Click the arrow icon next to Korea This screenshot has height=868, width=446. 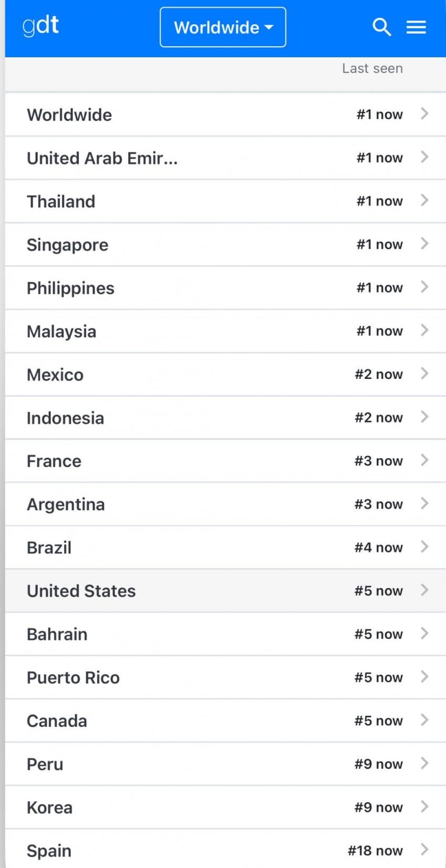pyautogui.click(x=424, y=807)
